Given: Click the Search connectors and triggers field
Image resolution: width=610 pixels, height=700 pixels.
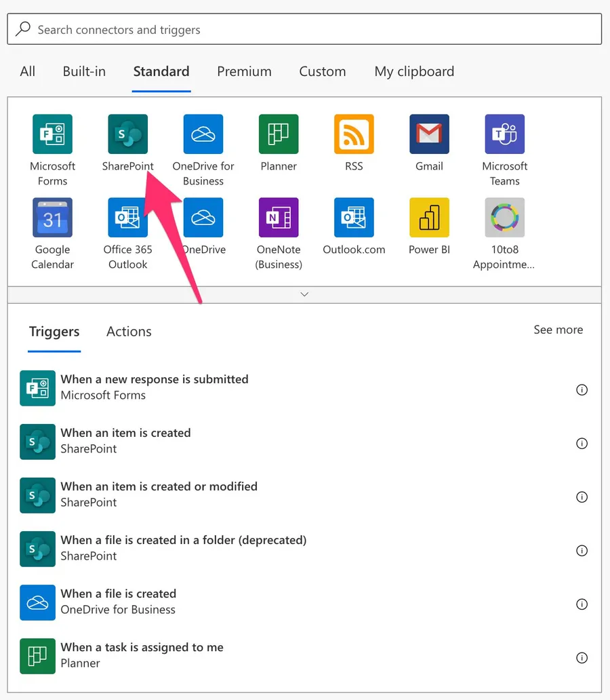Looking at the screenshot, I should (304, 30).
